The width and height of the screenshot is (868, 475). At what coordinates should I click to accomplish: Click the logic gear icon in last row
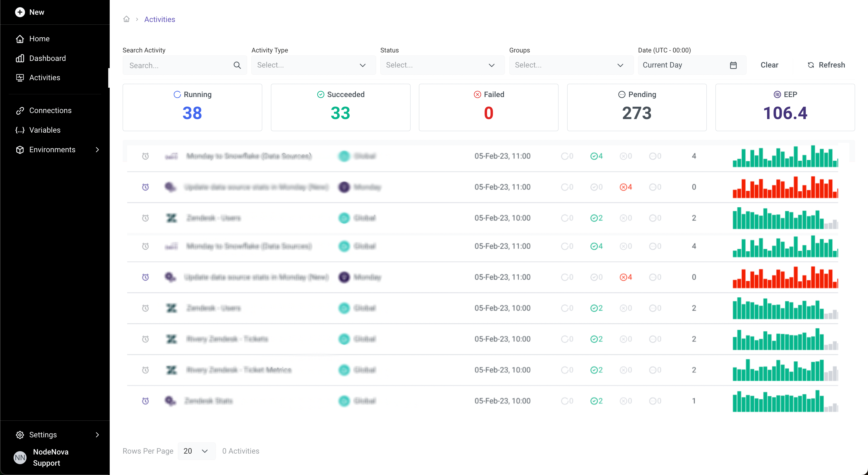pyautogui.click(x=171, y=401)
